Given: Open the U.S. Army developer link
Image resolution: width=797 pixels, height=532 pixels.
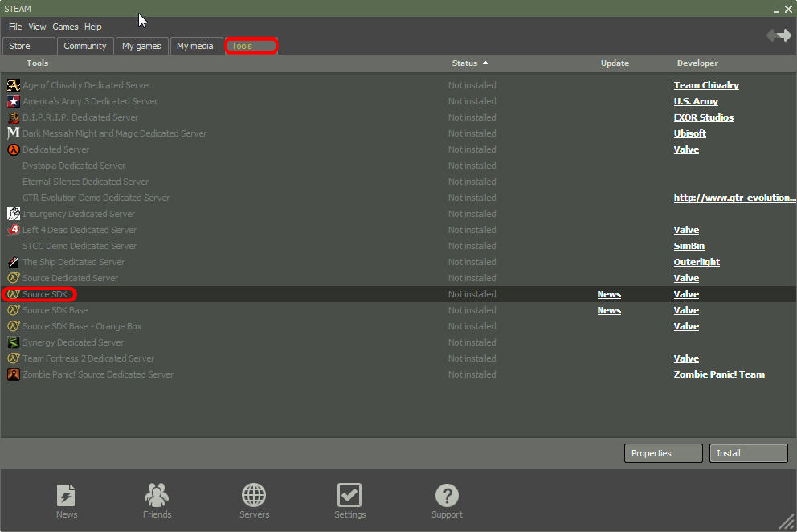Looking at the screenshot, I should coord(696,101).
